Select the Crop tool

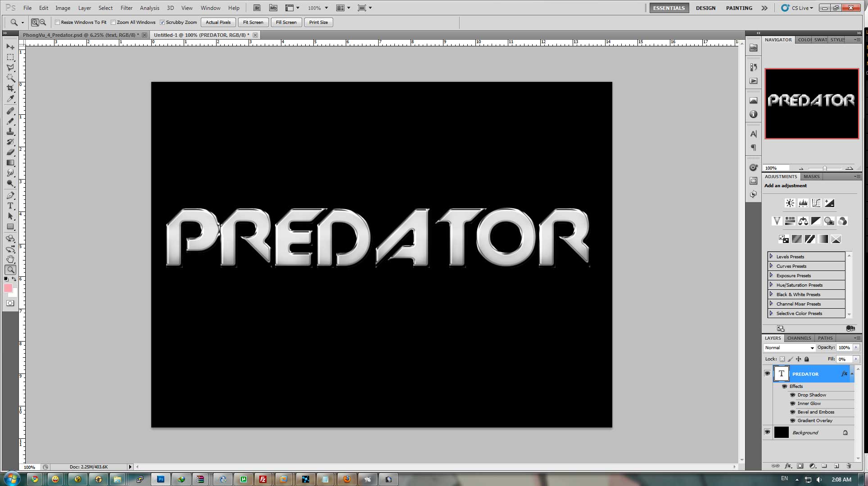(x=10, y=88)
